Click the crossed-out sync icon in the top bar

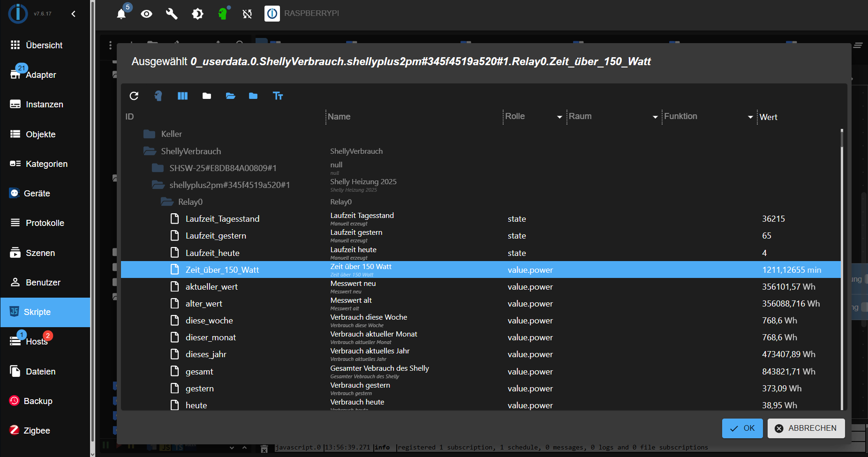[x=247, y=14]
